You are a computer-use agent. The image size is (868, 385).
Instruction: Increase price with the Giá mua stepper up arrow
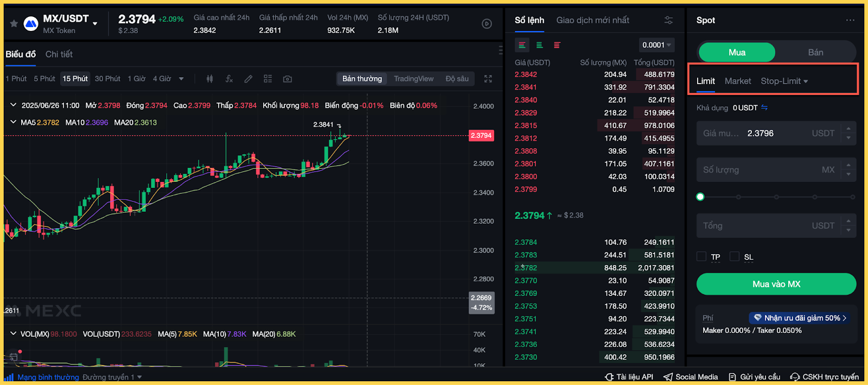pos(848,129)
